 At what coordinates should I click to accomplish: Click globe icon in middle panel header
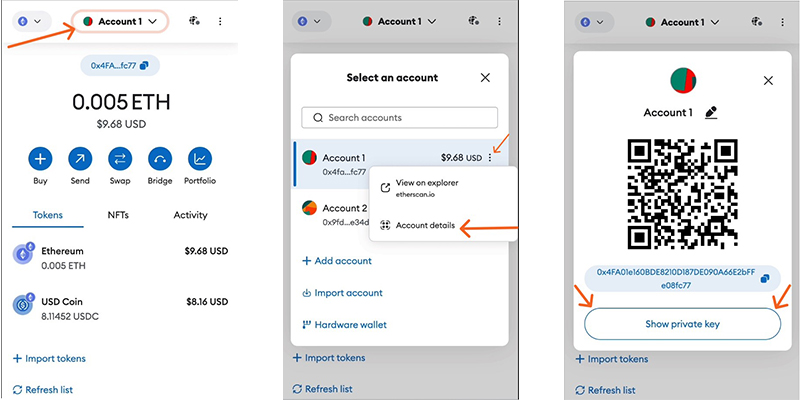pyautogui.click(x=473, y=21)
